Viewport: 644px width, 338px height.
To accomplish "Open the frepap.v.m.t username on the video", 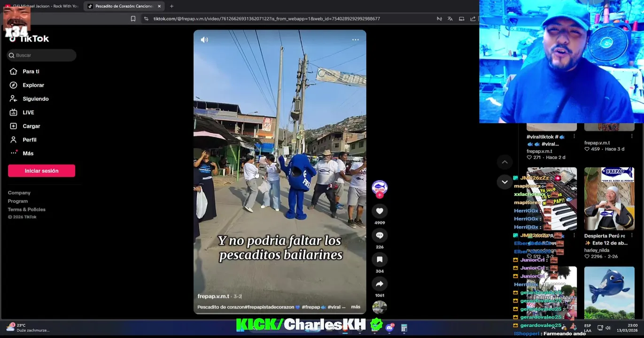I will pyautogui.click(x=213, y=296).
